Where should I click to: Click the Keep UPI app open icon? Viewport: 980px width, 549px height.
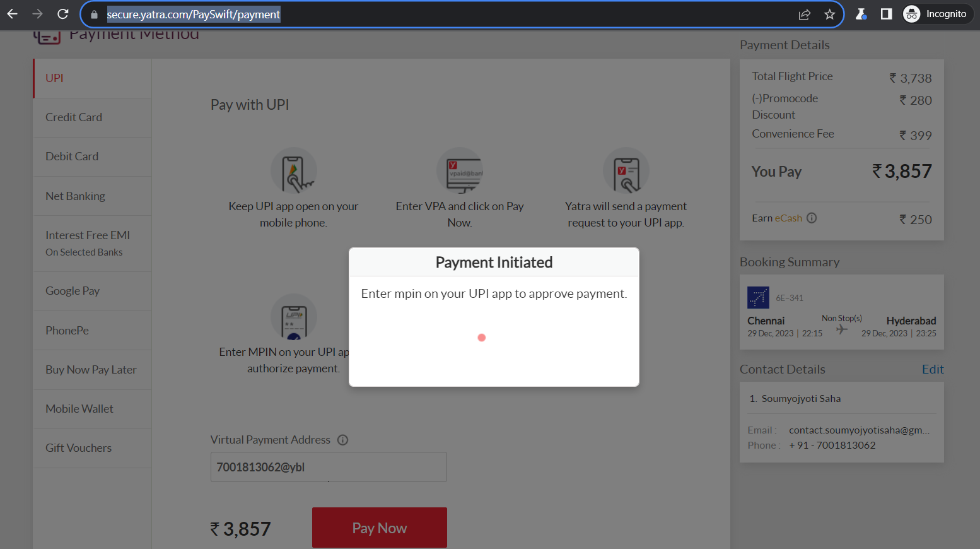pos(294,171)
